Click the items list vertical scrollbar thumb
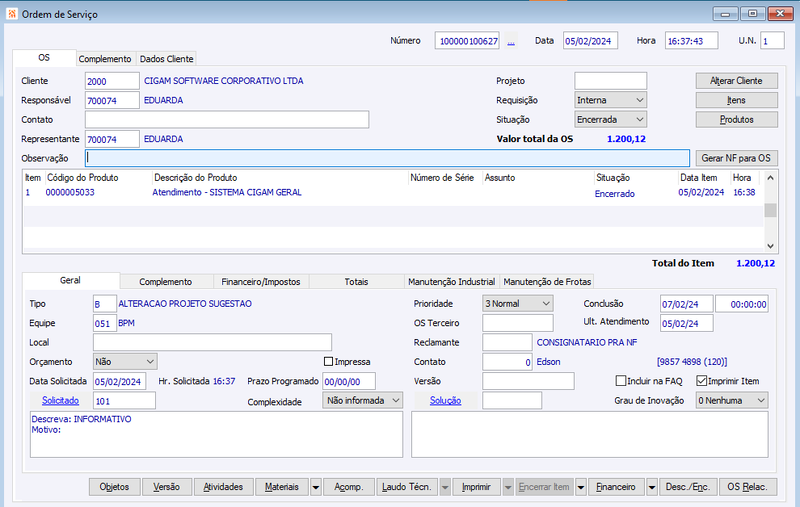800x507 pixels. (x=770, y=210)
